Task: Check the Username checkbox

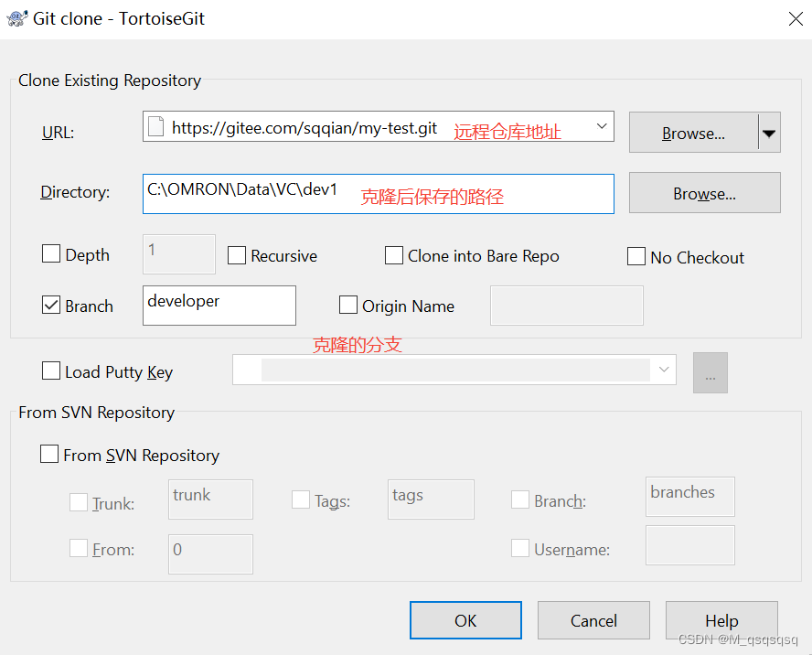Action: [x=520, y=548]
